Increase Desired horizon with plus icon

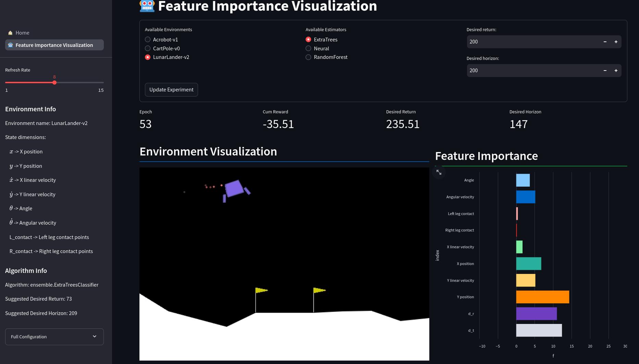tap(616, 71)
